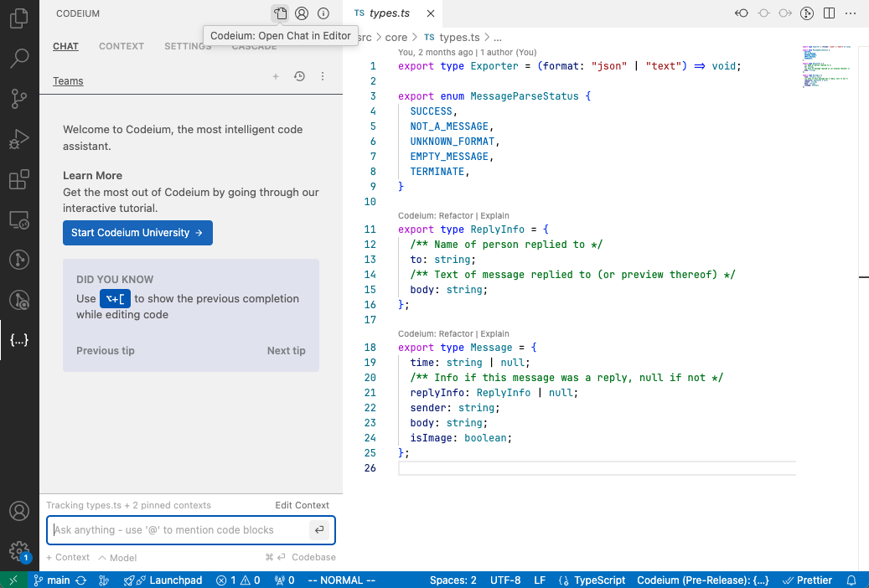Click the plus icon to start new chat
The image size is (869, 588).
click(276, 77)
